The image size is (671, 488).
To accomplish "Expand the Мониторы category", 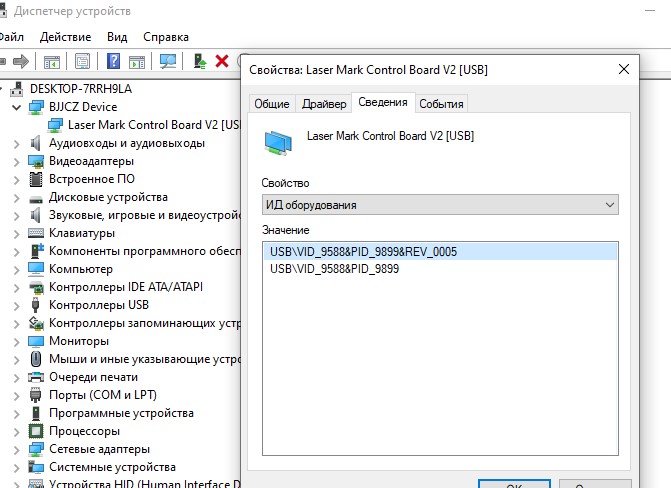I will (x=16, y=342).
